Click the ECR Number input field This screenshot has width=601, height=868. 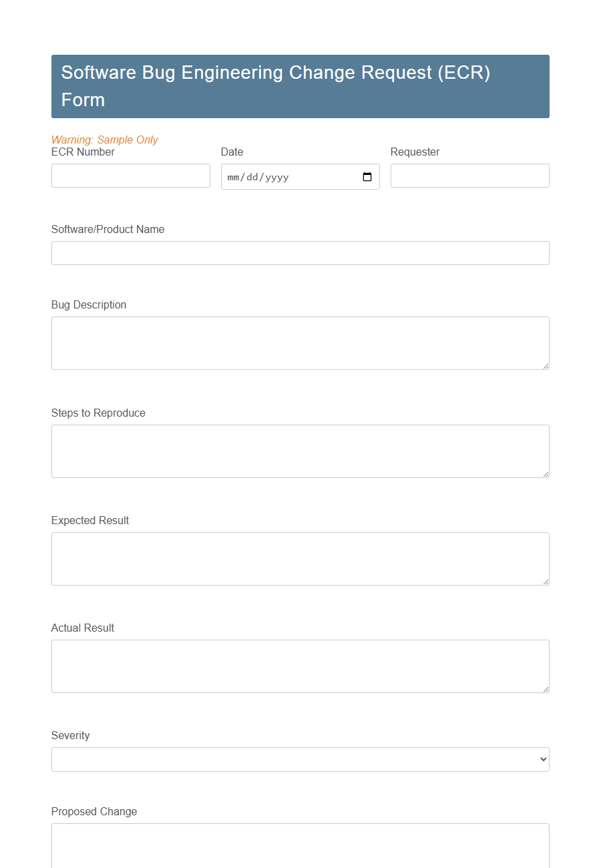point(130,176)
